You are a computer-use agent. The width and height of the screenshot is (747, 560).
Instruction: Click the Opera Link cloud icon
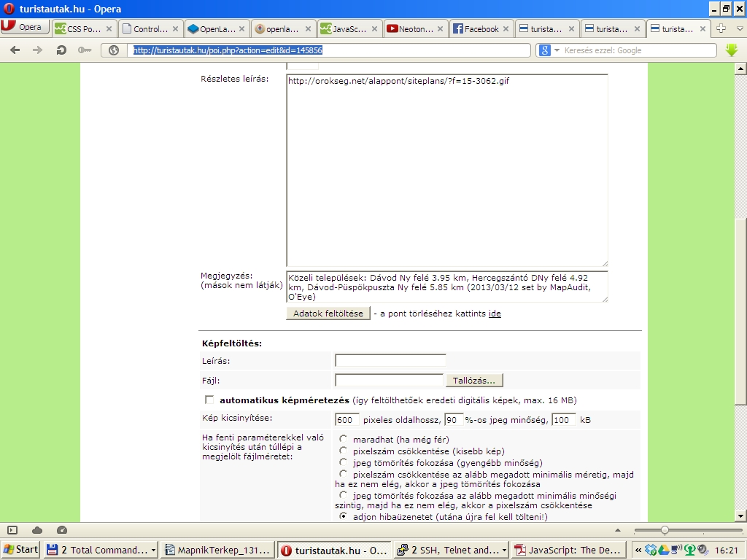pyautogui.click(x=37, y=530)
